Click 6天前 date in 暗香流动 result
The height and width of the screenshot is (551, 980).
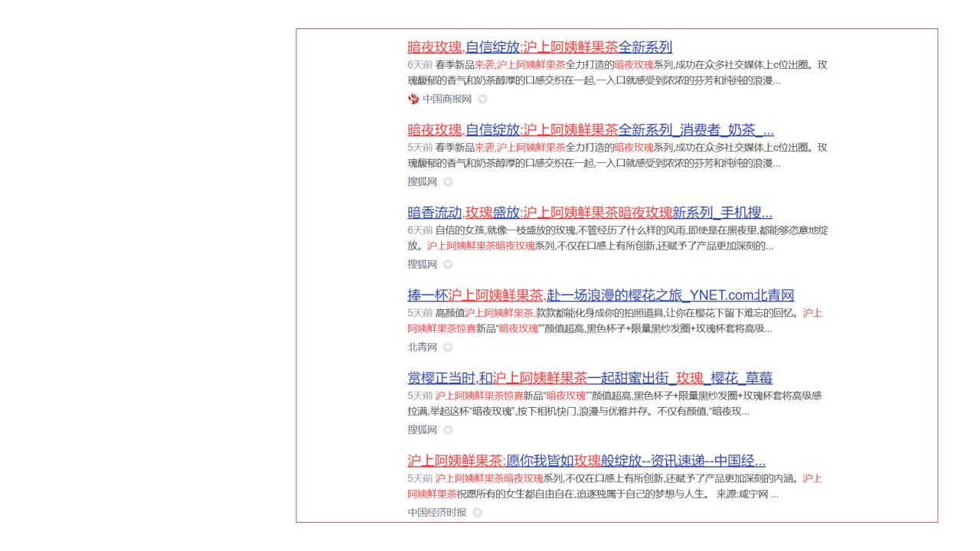(x=420, y=230)
